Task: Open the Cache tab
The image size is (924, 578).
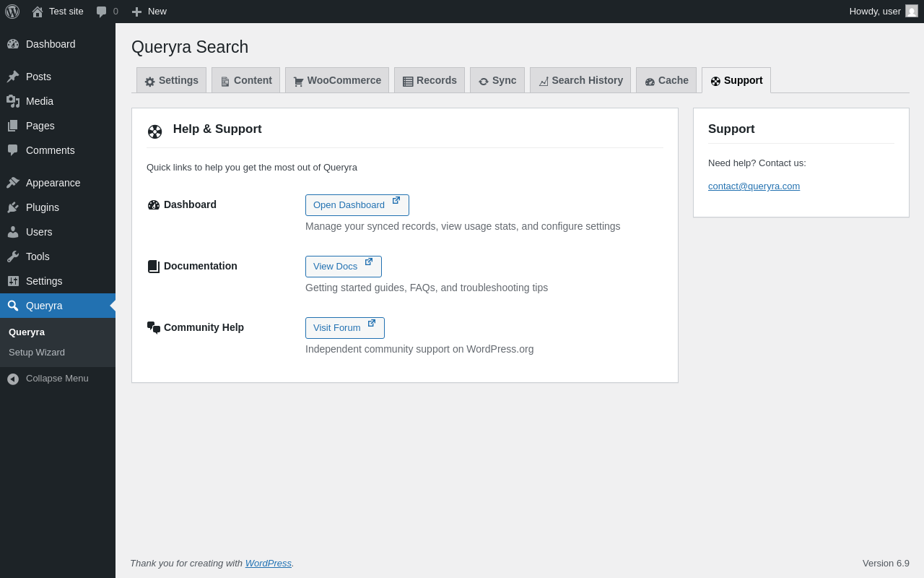Action: coord(666,80)
